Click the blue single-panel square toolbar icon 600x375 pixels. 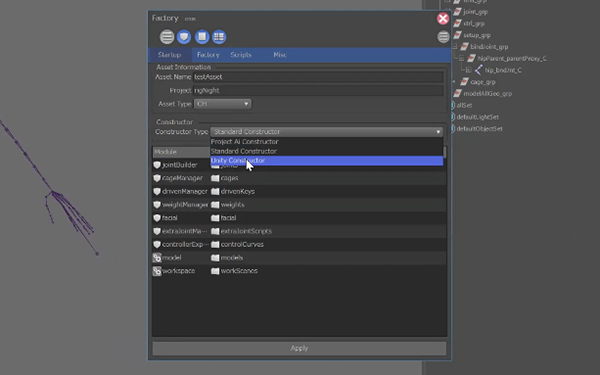point(202,37)
